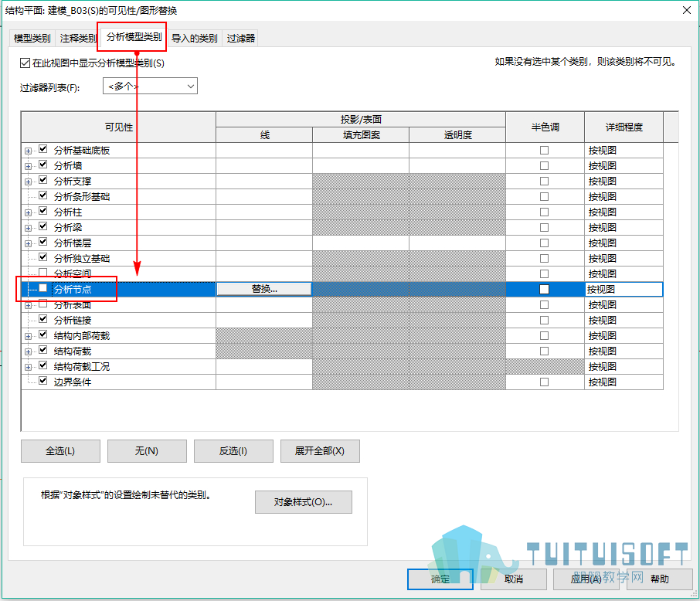The width and height of the screenshot is (700, 601).
Task: Check visibility of 分析空间
Action: tap(42, 273)
